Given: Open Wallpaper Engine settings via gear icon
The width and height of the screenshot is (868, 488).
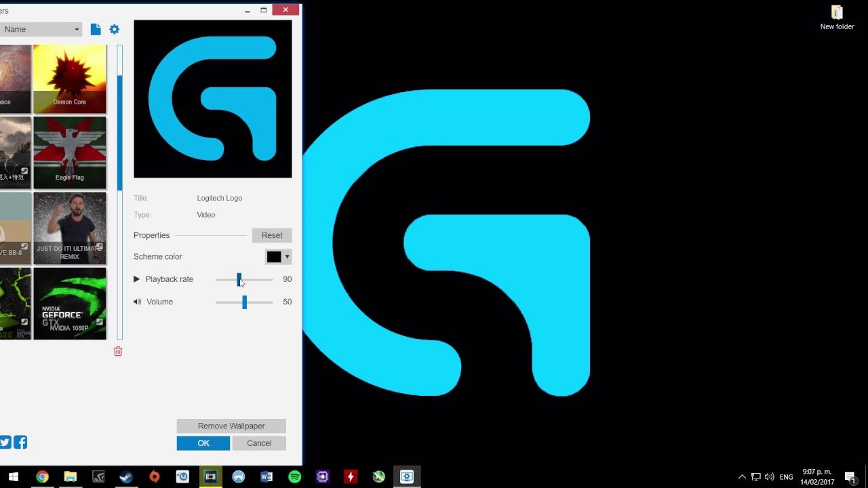Looking at the screenshot, I should click(114, 29).
